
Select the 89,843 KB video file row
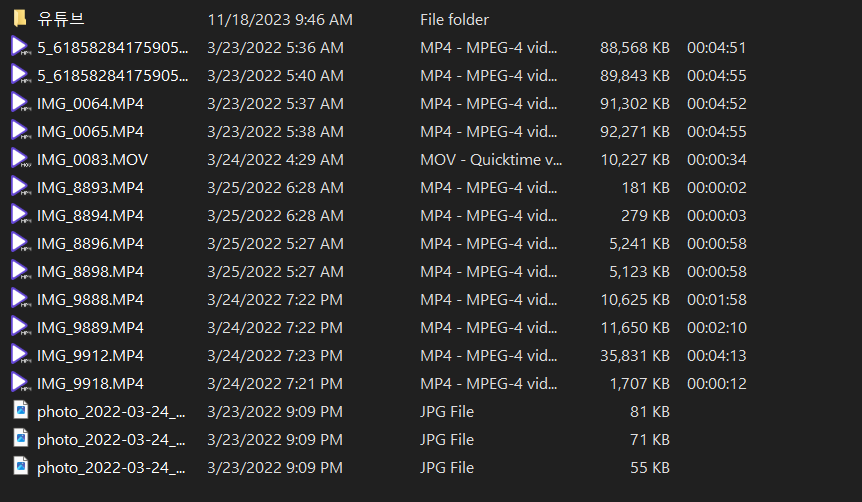[x=379, y=75]
